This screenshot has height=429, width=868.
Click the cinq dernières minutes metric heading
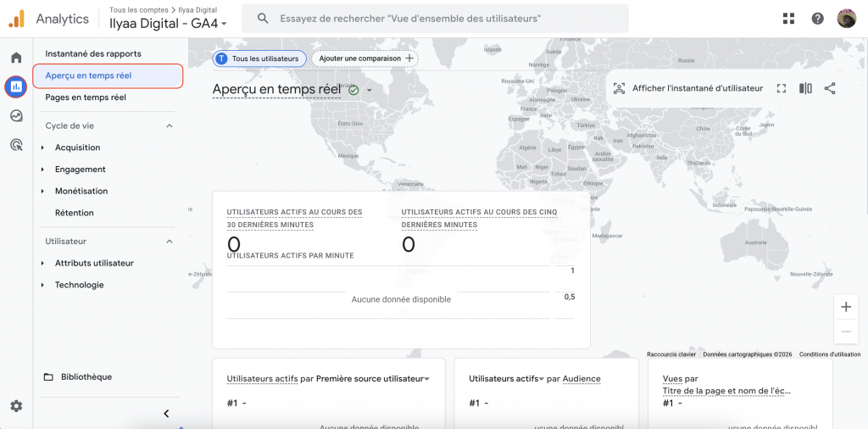[x=480, y=219]
